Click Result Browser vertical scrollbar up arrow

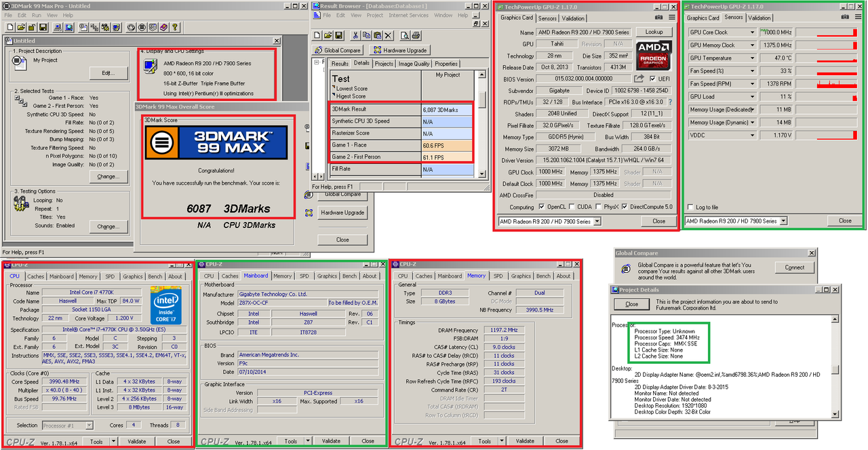click(x=482, y=73)
